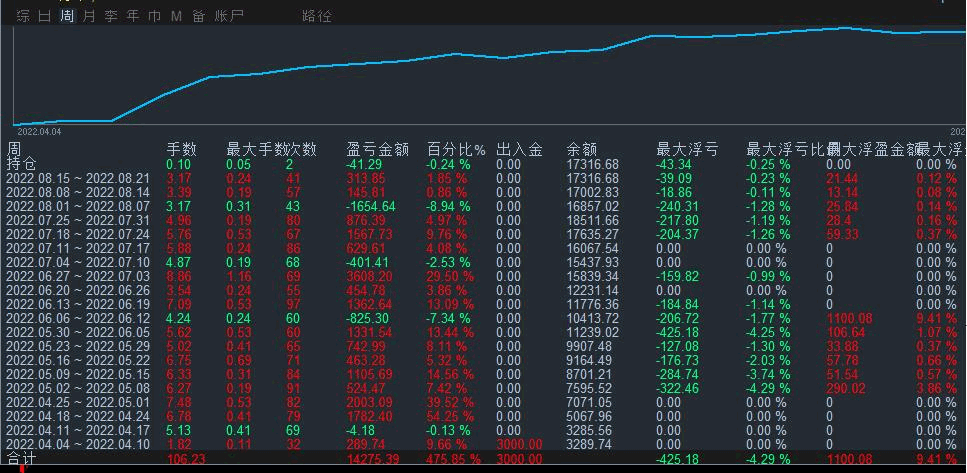Click the 路径 (path) tab
This screenshot has width=967, height=473.
pos(317,16)
